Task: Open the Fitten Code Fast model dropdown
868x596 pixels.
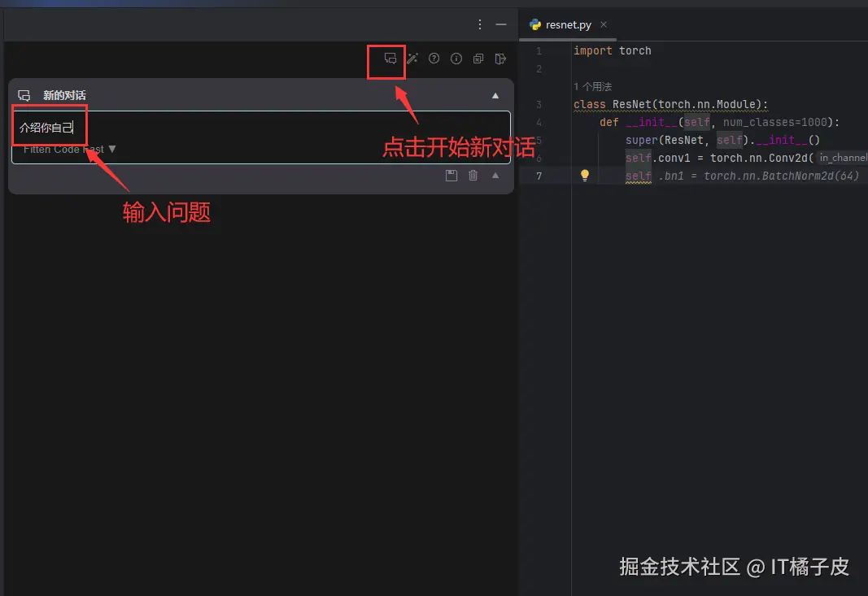Action: click(x=69, y=150)
